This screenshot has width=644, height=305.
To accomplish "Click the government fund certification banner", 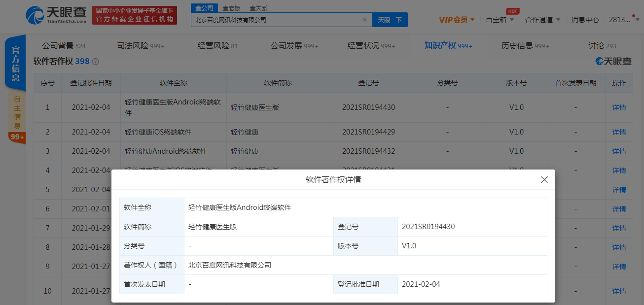I will tap(135, 15).
